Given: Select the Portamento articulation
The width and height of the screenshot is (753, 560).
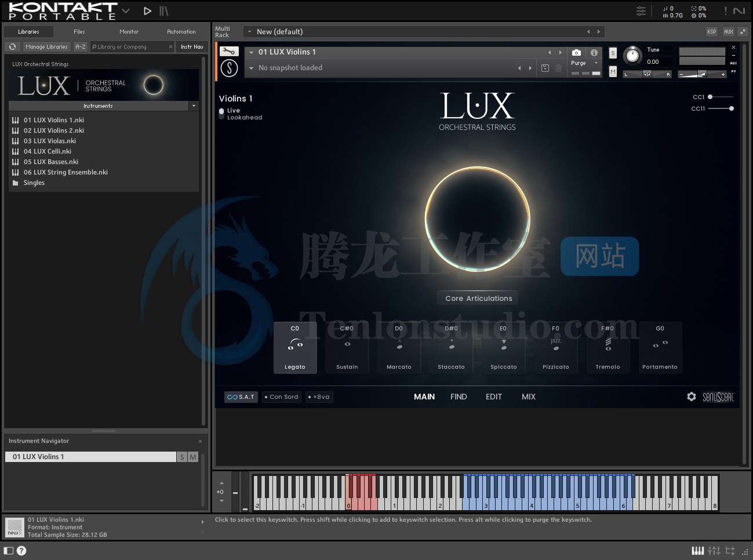Looking at the screenshot, I should (x=660, y=348).
